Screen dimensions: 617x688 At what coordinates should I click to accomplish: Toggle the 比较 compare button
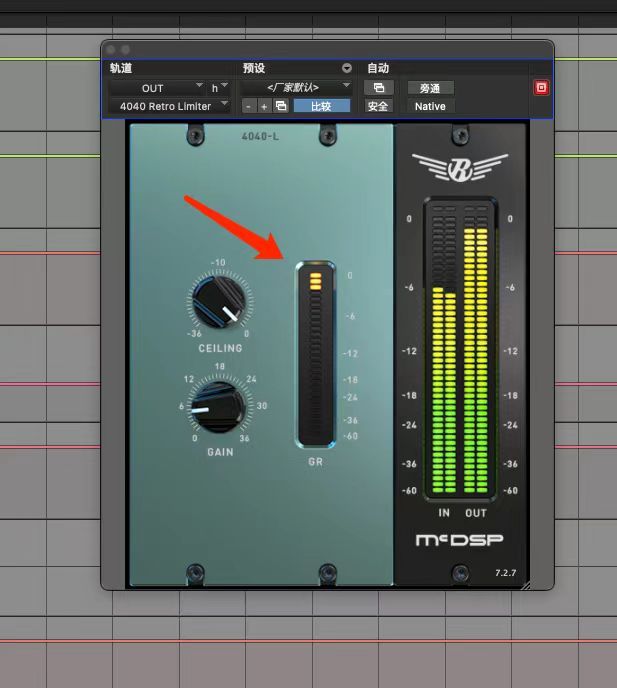(x=322, y=106)
